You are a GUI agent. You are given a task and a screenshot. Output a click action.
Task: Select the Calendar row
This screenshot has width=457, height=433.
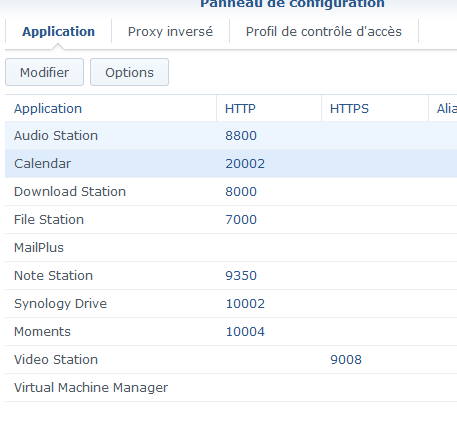coord(231,164)
